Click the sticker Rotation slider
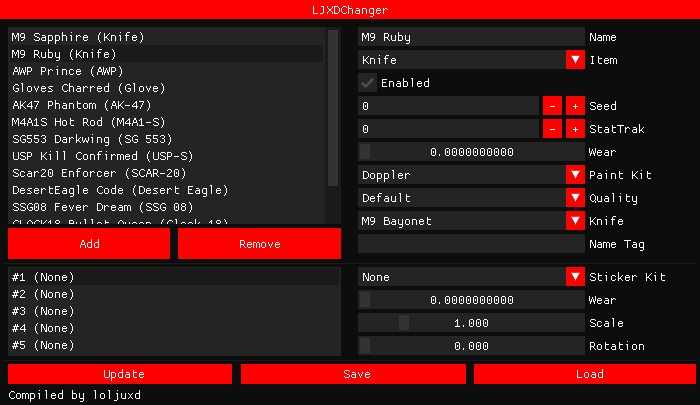Screen dimensions: 700x405 tap(471, 346)
